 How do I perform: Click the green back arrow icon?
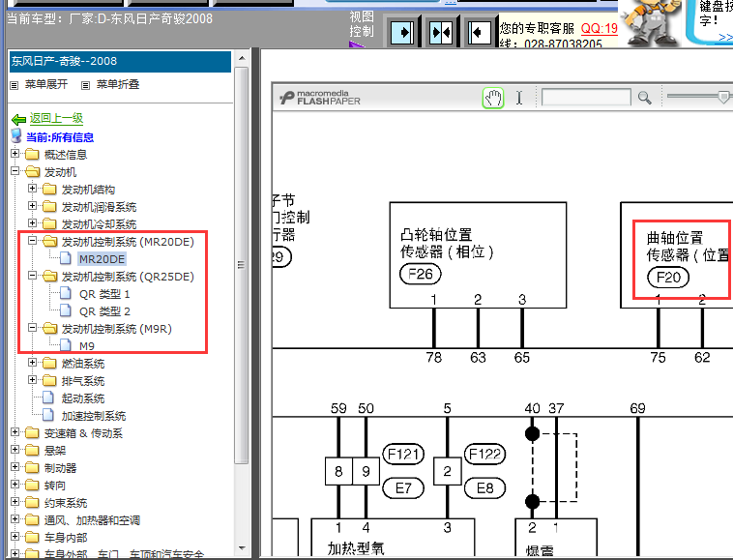18,119
